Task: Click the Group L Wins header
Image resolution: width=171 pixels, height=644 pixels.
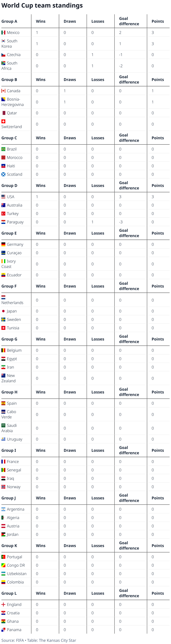Action: pos(41,593)
